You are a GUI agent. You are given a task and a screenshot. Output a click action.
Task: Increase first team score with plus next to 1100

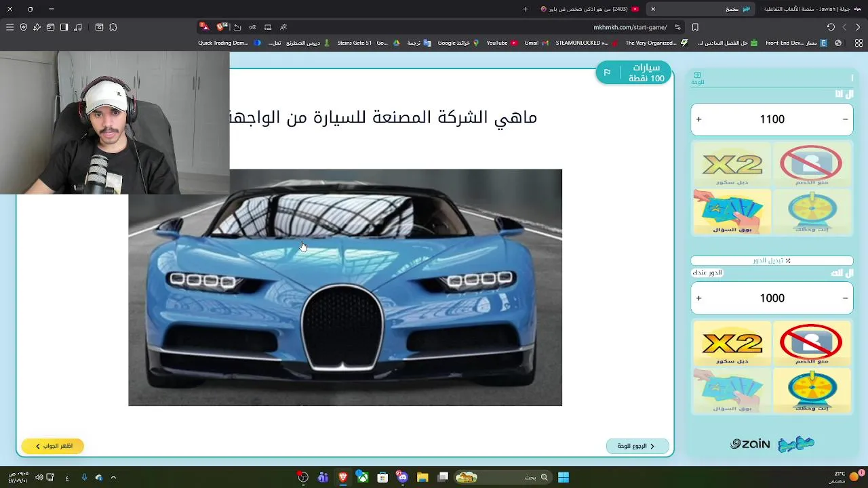[x=698, y=119]
